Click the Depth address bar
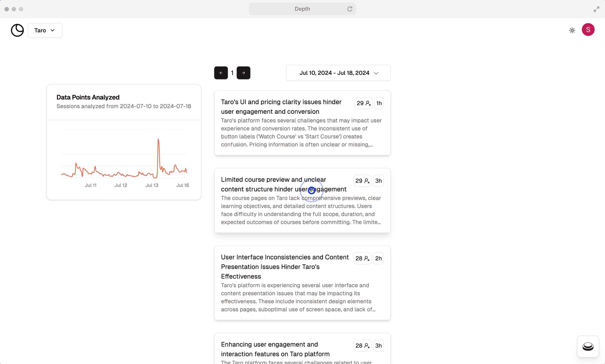The width and height of the screenshot is (605, 364). [x=302, y=9]
